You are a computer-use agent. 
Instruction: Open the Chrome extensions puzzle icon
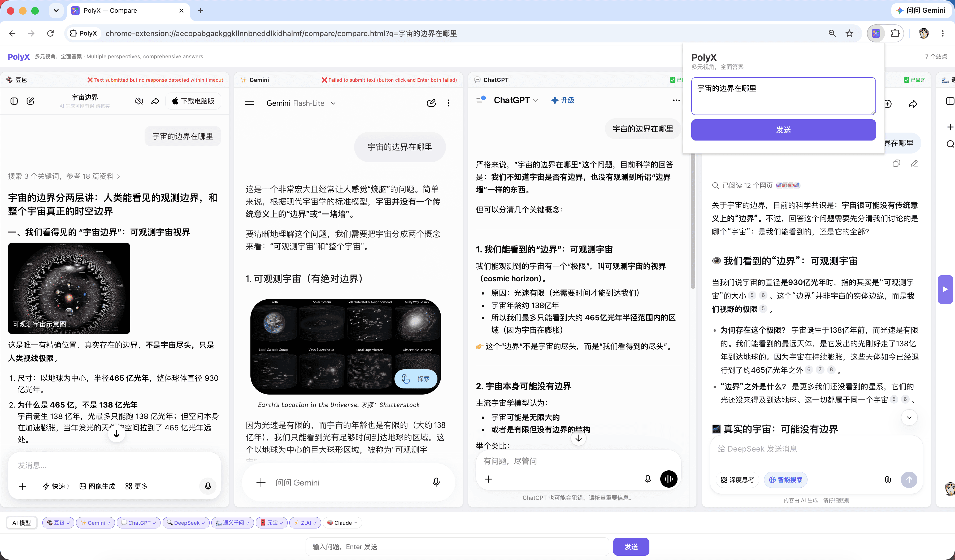pos(895,33)
